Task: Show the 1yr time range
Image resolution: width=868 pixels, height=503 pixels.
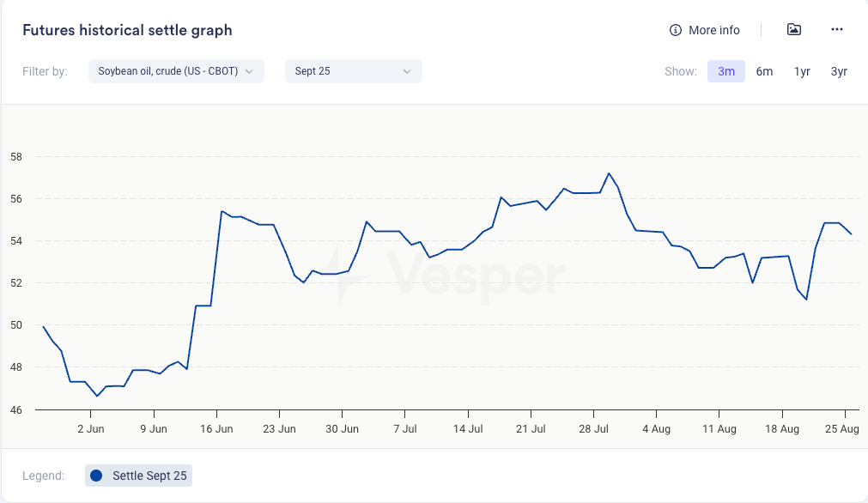Action: click(x=802, y=71)
